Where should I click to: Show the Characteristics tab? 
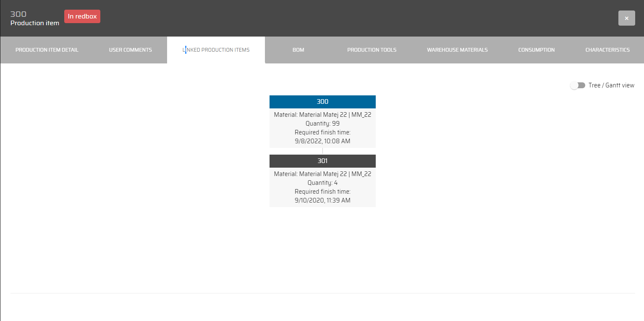pyautogui.click(x=607, y=50)
